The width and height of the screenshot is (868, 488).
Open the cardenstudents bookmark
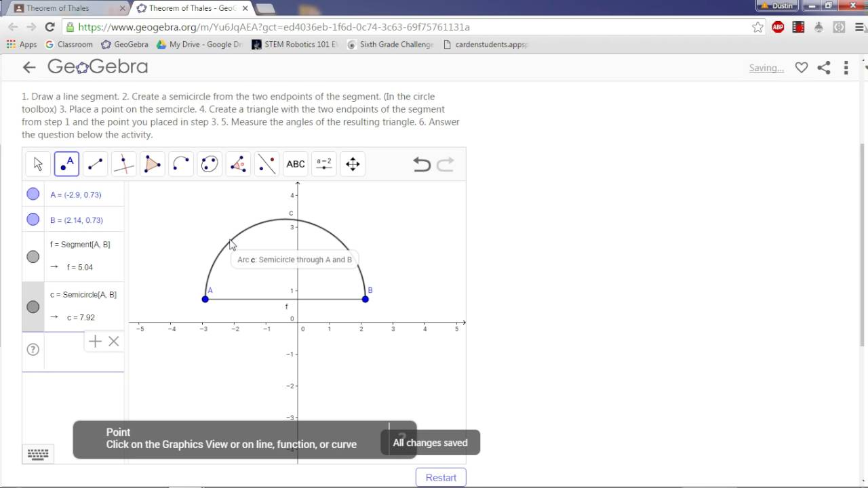pyautogui.click(x=486, y=44)
